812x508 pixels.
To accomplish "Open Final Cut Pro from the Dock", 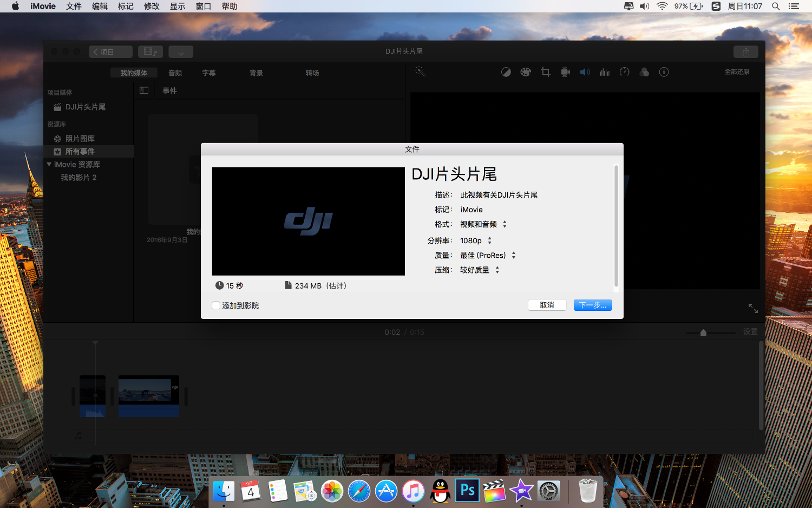I will pos(494,491).
